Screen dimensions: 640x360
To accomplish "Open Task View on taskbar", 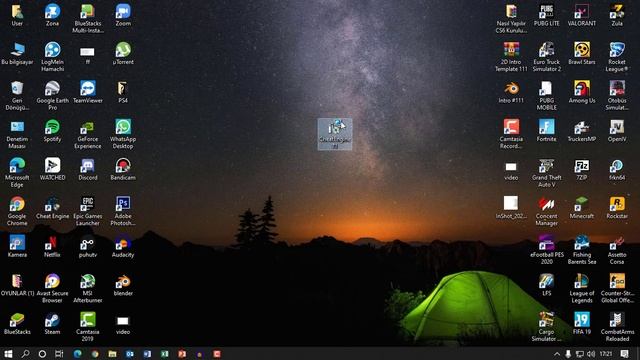I will point(59,353).
